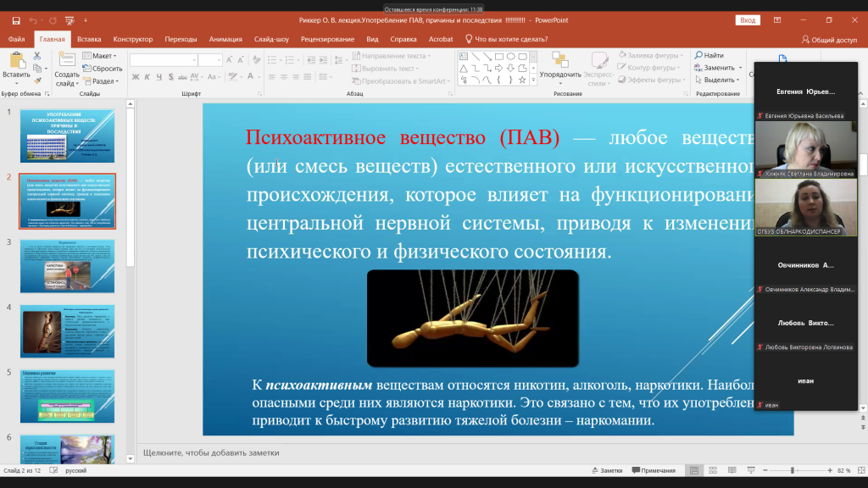Click the Заменить replace button
The height and width of the screenshot is (488, 868).
click(718, 68)
